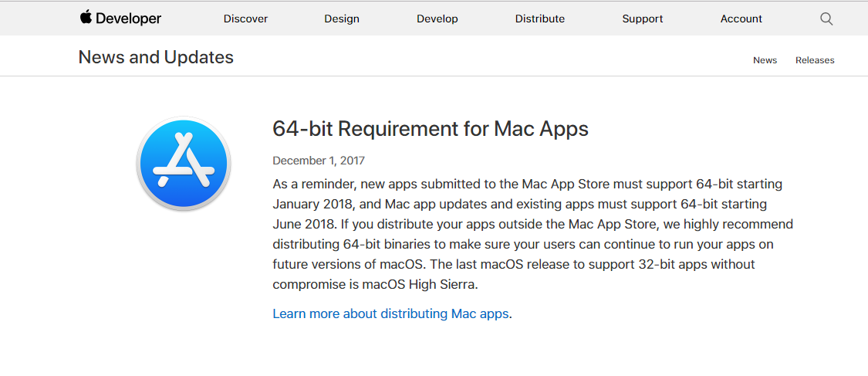Click the Apple logo icon
This screenshot has height=376, width=868.
pos(86,17)
